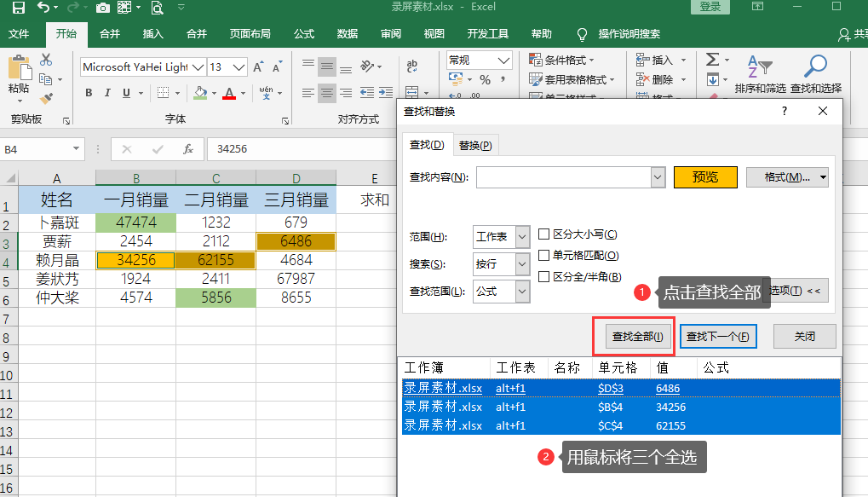Enable the 区分大小写 checkbox
The width and height of the screenshot is (868, 497).
[x=544, y=234]
